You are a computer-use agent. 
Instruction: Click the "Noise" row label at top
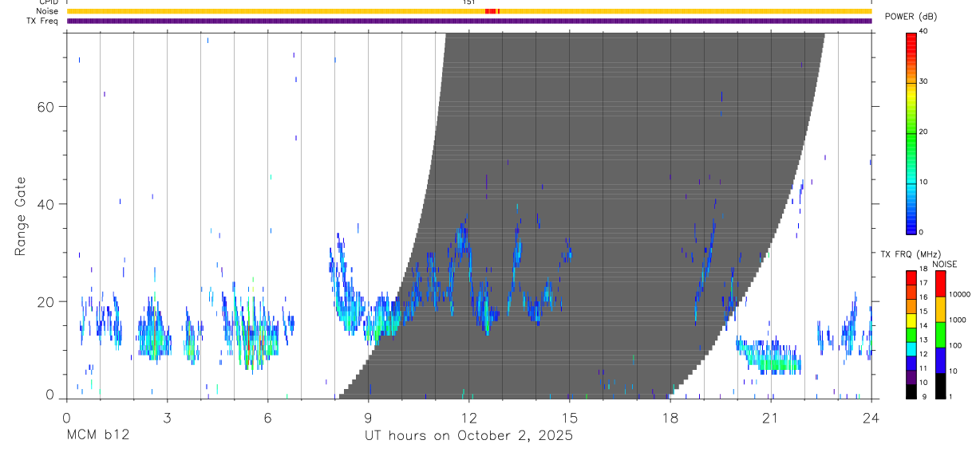(47, 11)
